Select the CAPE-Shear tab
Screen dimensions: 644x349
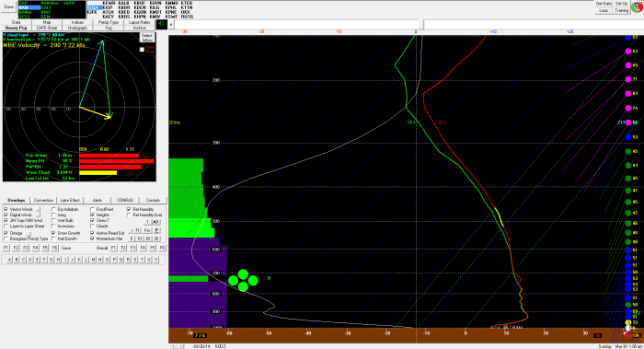tap(47, 28)
